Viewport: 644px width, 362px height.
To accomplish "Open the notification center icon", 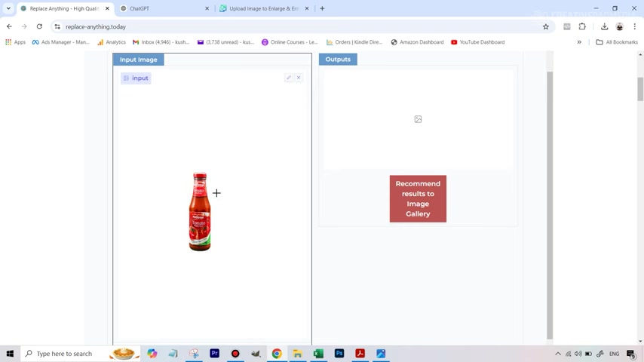I will coord(631,354).
